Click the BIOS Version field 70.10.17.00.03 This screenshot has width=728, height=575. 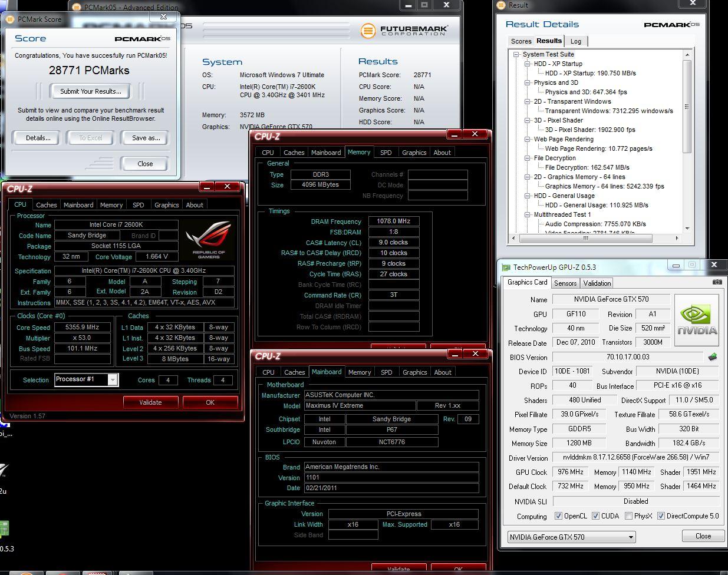pos(628,357)
